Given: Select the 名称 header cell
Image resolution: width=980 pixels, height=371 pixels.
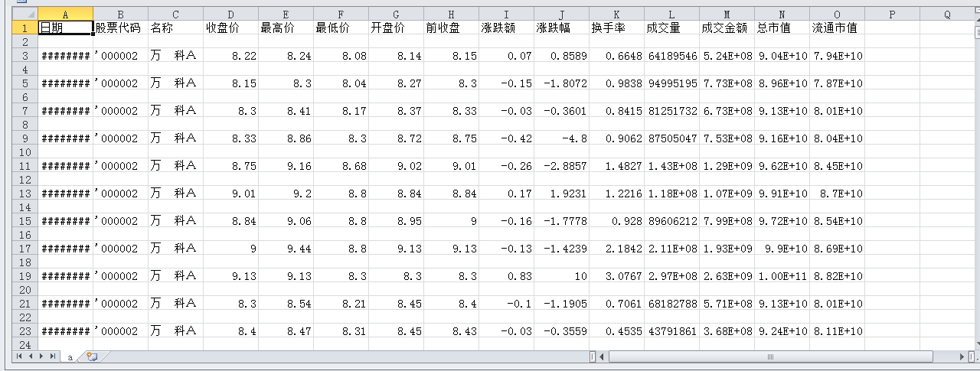Looking at the screenshot, I should click(175, 28).
